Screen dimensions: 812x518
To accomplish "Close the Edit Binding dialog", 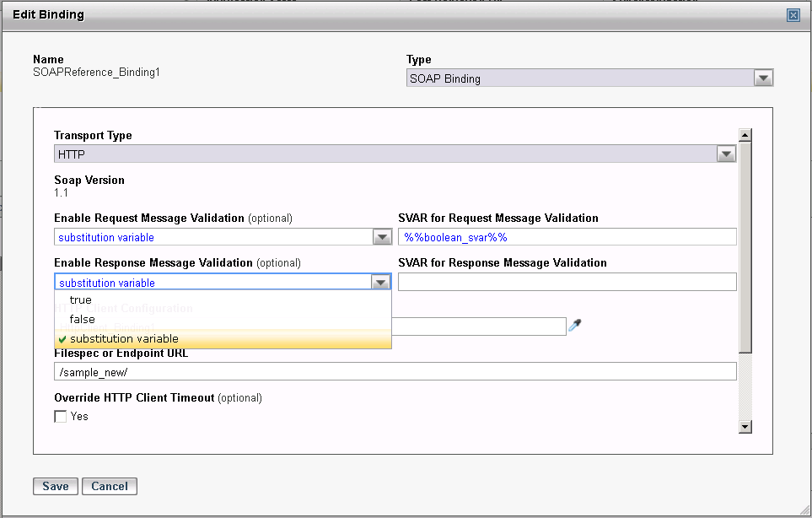I will pyautogui.click(x=793, y=14).
